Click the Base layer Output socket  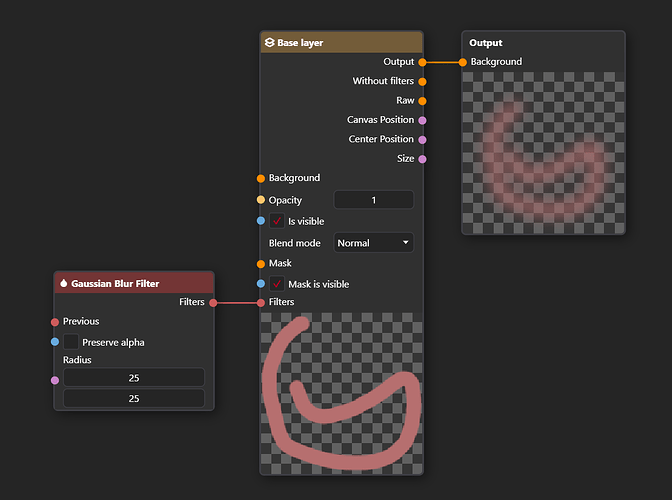tap(423, 62)
